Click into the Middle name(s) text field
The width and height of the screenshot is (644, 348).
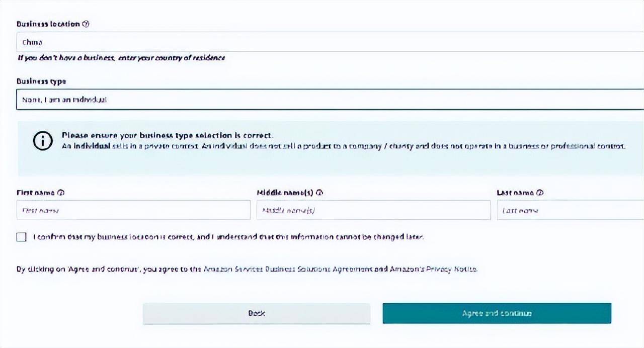[x=373, y=210]
